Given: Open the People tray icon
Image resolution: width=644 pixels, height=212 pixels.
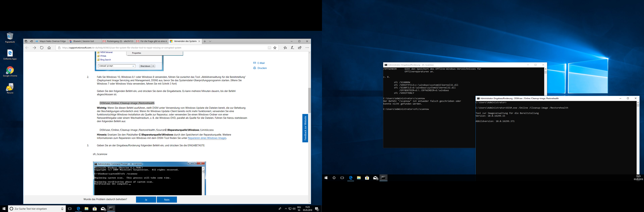Looking at the screenshot, I should pyautogui.click(x=280, y=209).
